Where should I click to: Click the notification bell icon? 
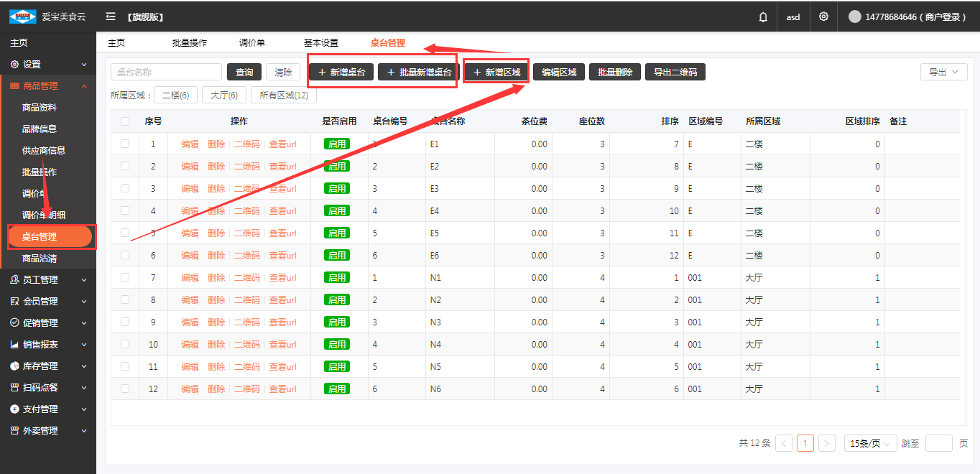tap(763, 17)
